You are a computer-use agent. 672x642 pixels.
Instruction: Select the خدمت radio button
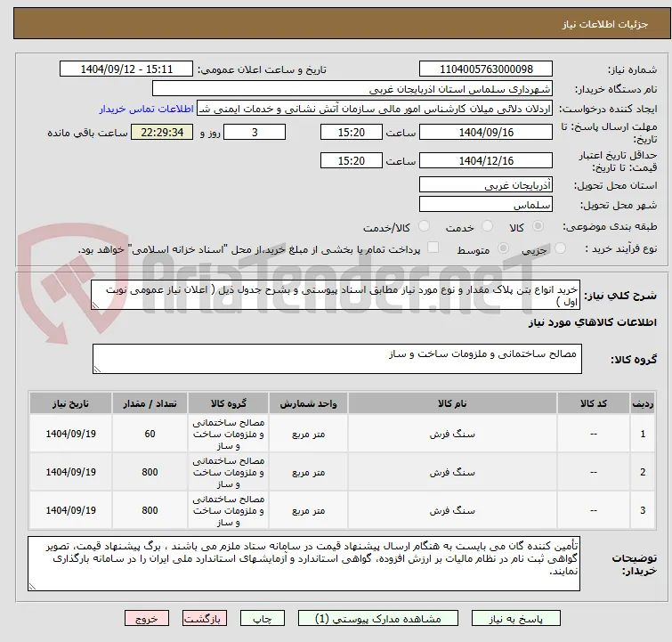point(487,225)
